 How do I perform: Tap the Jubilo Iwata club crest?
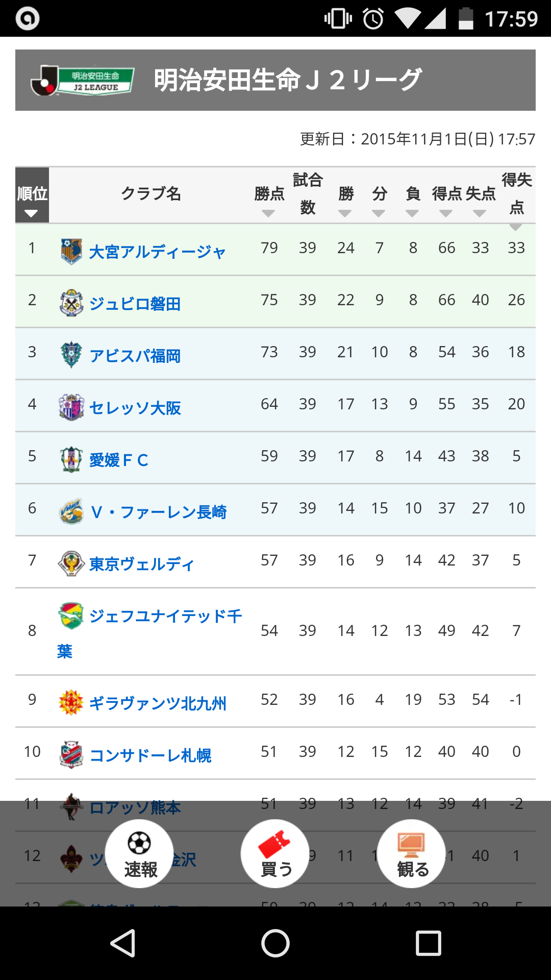pos(71,303)
